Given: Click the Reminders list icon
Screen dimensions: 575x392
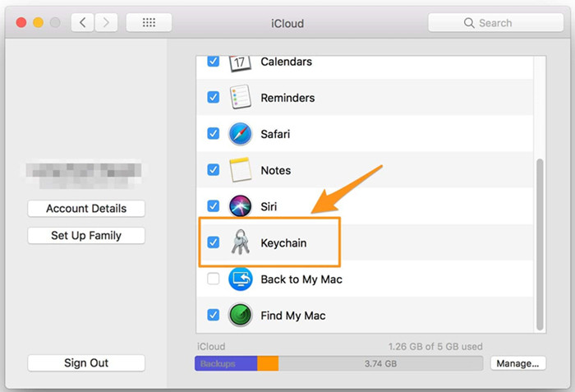Looking at the screenshot, I should (x=240, y=97).
